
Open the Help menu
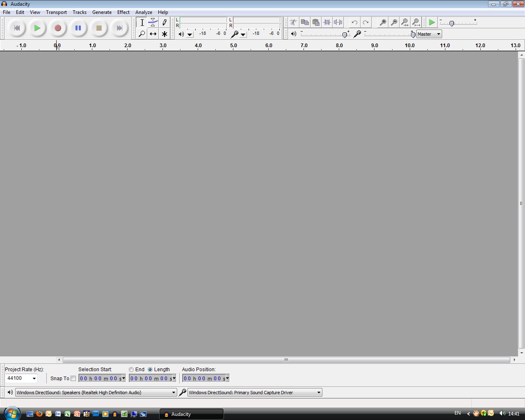[163, 12]
